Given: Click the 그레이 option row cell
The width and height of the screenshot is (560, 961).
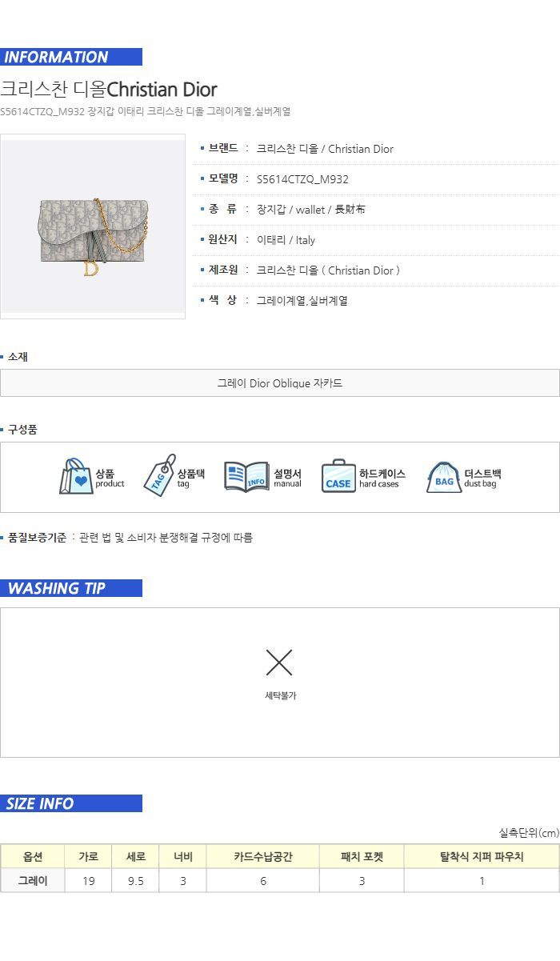Looking at the screenshot, I should coord(33,881).
